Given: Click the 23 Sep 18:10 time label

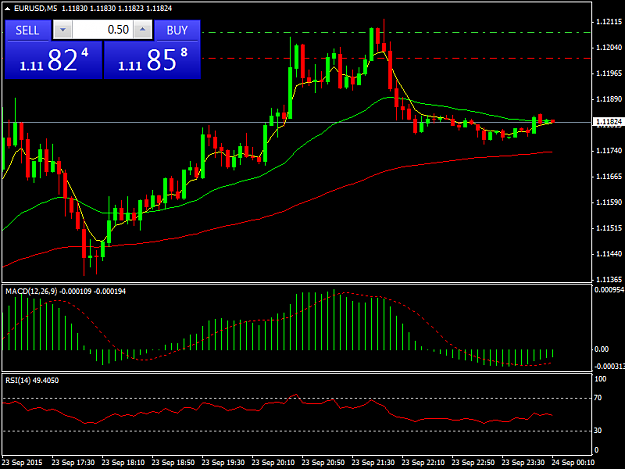Looking at the screenshot, I should (123, 463).
